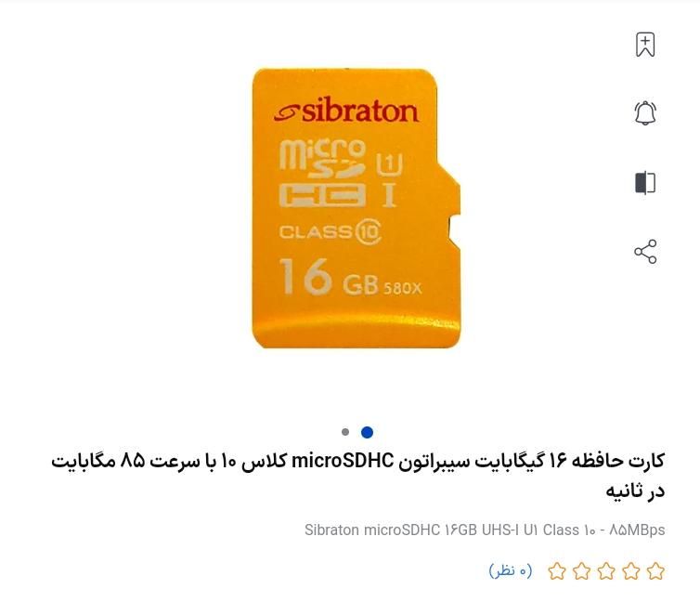Click the Persian product title heading
Viewport: 700px width, 602px height.
point(358,476)
